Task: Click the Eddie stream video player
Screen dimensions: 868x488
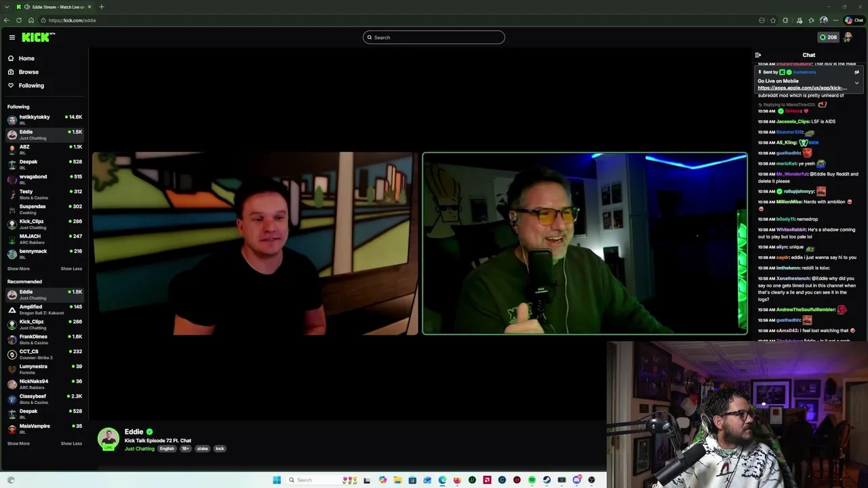Action: [x=420, y=234]
